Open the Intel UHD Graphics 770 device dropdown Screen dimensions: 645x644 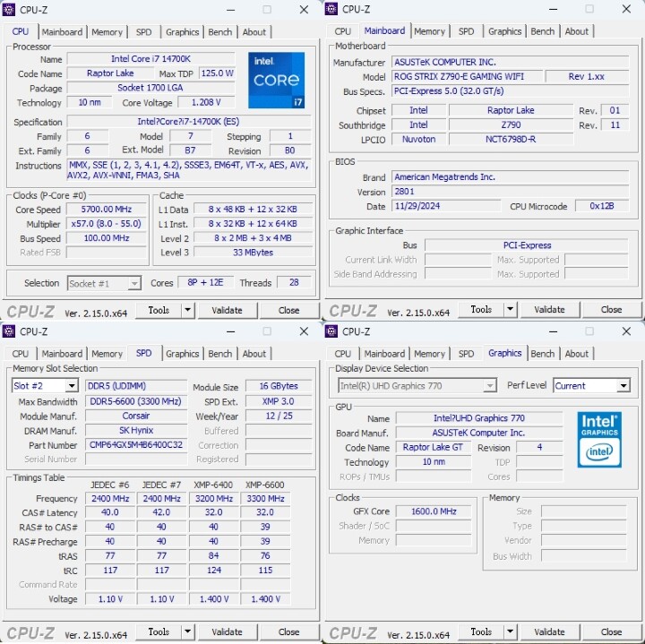(417, 386)
